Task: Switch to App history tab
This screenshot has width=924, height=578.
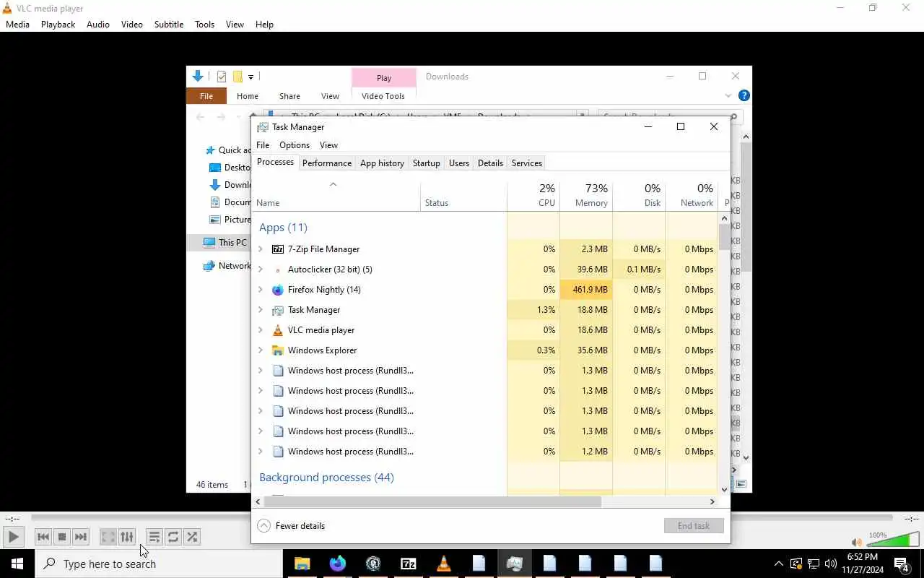Action: tap(382, 163)
